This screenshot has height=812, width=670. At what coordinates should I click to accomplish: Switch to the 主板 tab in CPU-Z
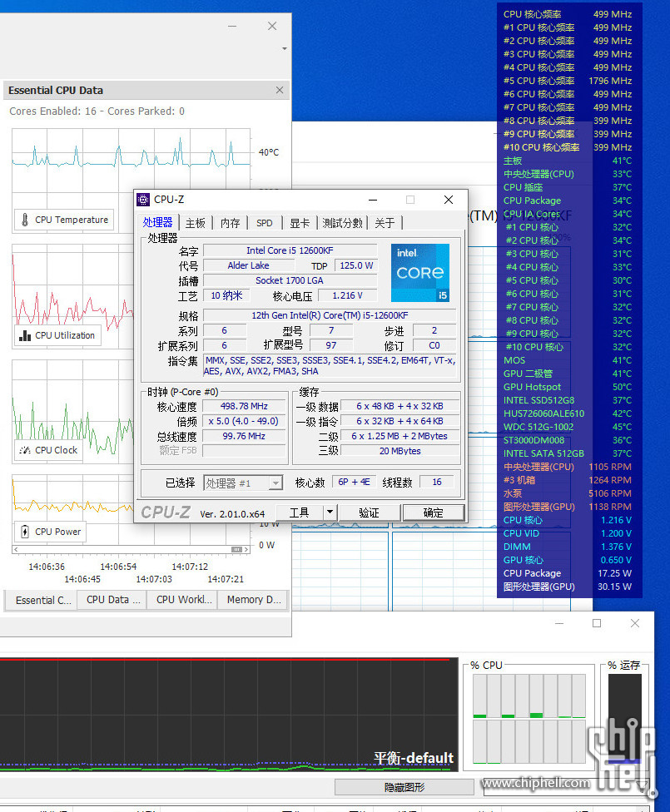click(196, 223)
